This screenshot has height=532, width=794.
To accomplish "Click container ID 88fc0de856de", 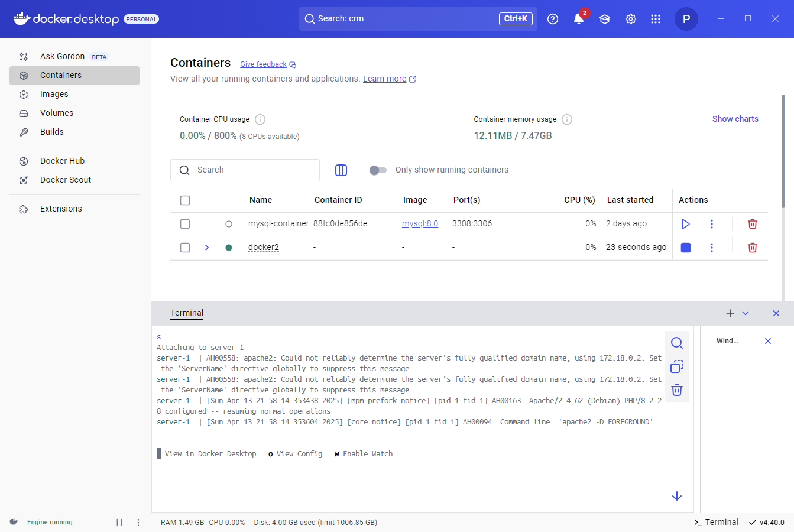I will coord(340,223).
